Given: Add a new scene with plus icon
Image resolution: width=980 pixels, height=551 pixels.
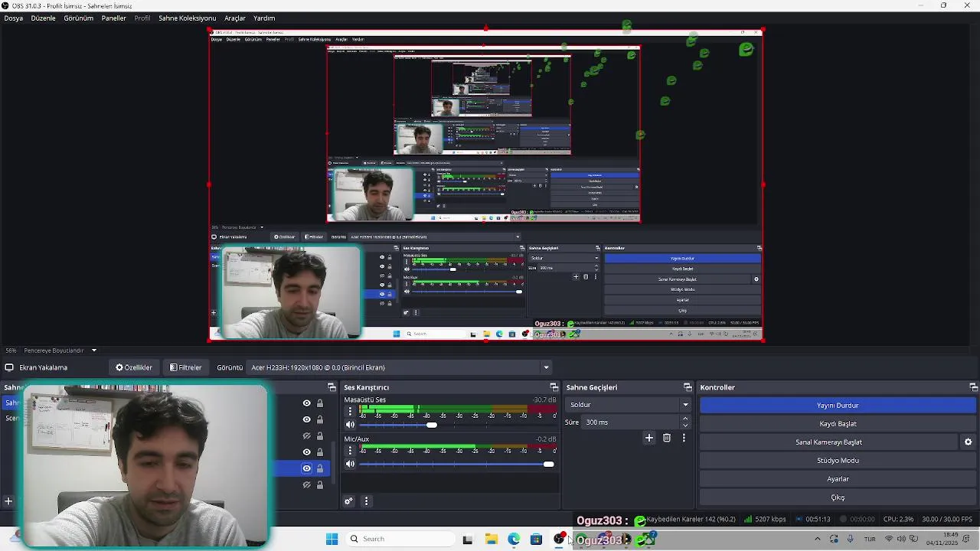Looking at the screenshot, I should coord(8,501).
